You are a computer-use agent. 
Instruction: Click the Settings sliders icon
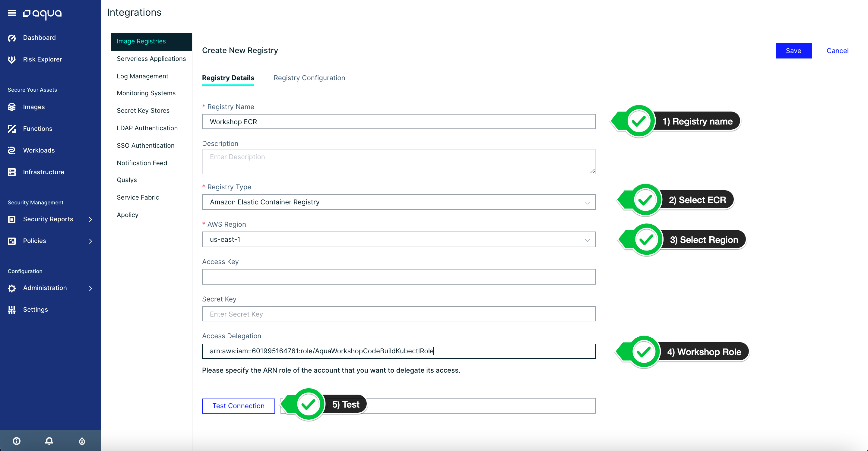12,310
